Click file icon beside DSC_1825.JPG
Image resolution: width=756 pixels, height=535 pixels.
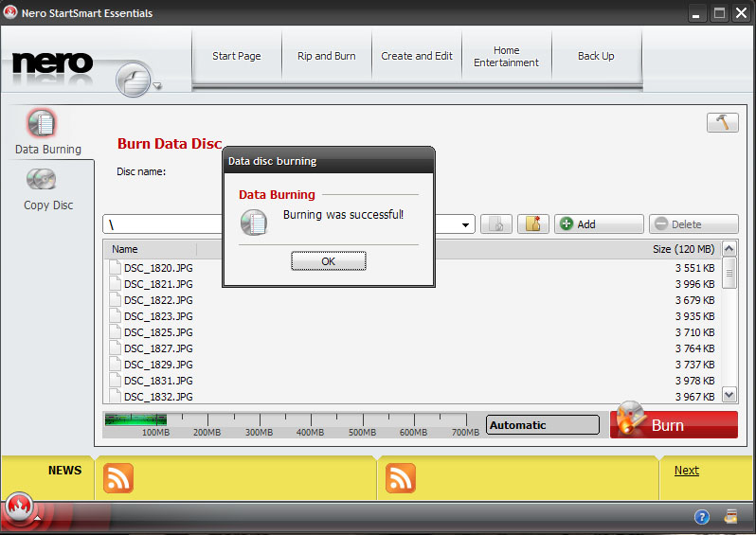click(x=115, y=332)
